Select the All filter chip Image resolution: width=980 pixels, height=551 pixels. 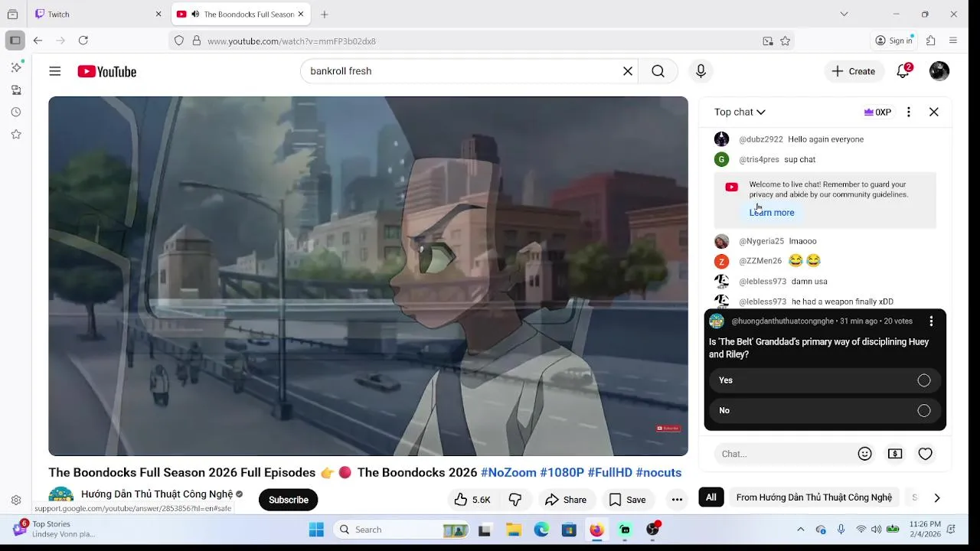coord(711,497)
